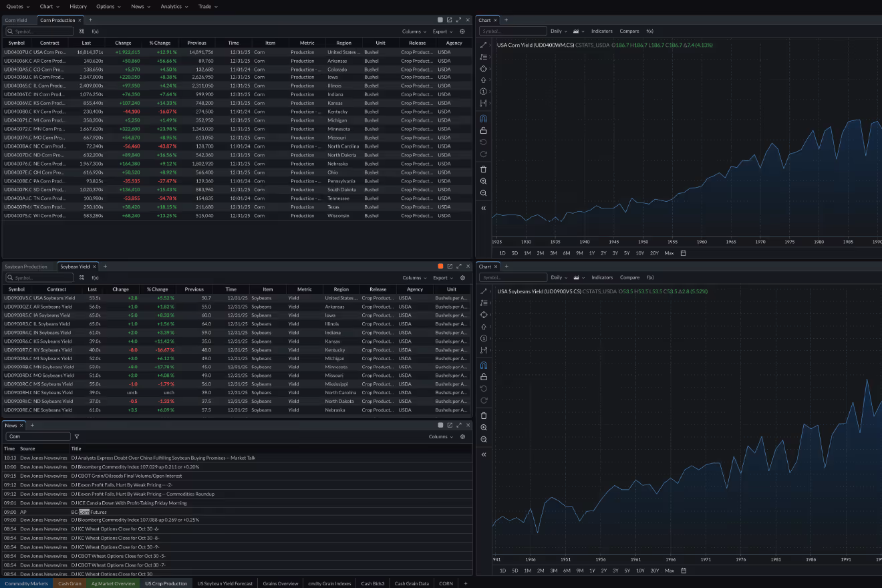Screen dimensions: 882x588
Task: Open the camera snapshot icon near Indicators
Action: coord(575,31)
